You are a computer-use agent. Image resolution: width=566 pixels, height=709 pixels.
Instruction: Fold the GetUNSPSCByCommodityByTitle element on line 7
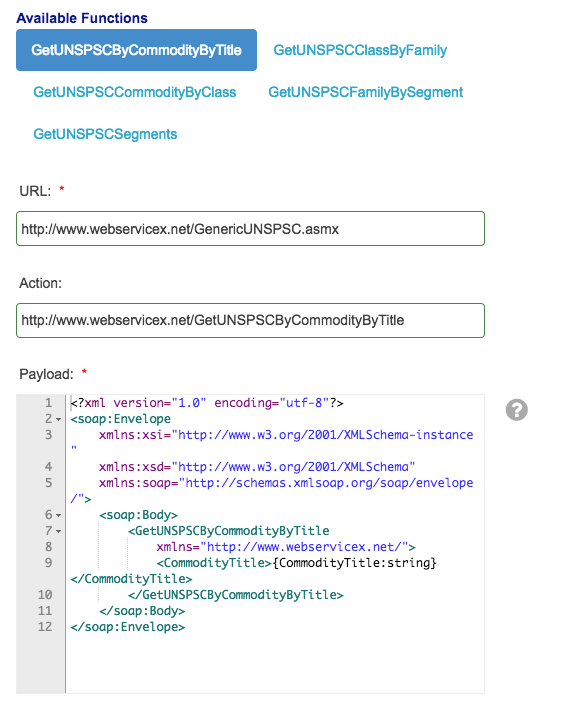[58, 531]
